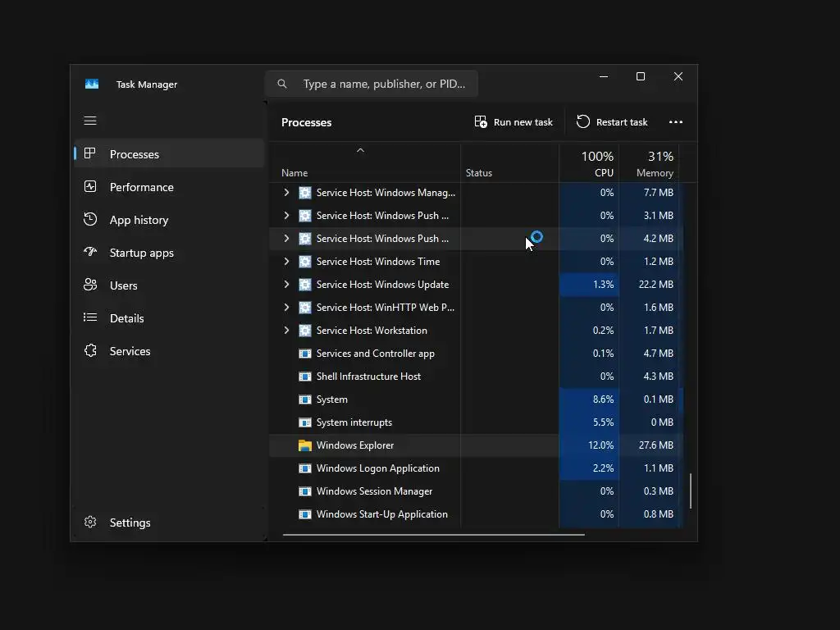Screen dimensions: 840x630
Task: Focus the name, publisher, or PID search box
Action: [372, 84]
